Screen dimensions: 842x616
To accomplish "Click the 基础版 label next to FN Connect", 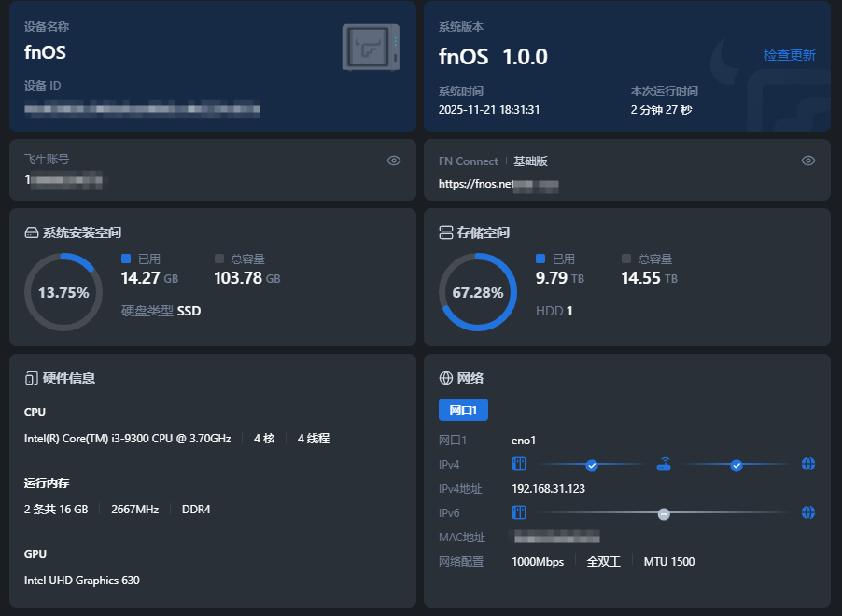I will [530, 161].
